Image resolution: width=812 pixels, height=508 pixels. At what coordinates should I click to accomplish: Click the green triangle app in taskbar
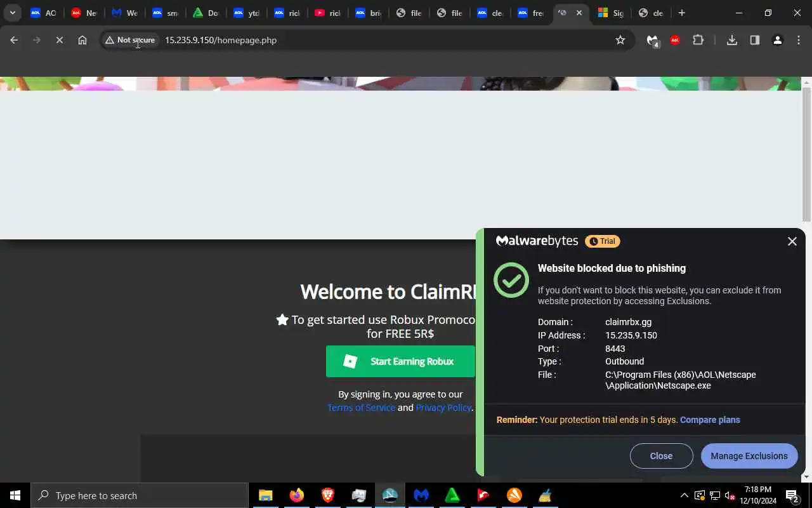pos(452,495)
